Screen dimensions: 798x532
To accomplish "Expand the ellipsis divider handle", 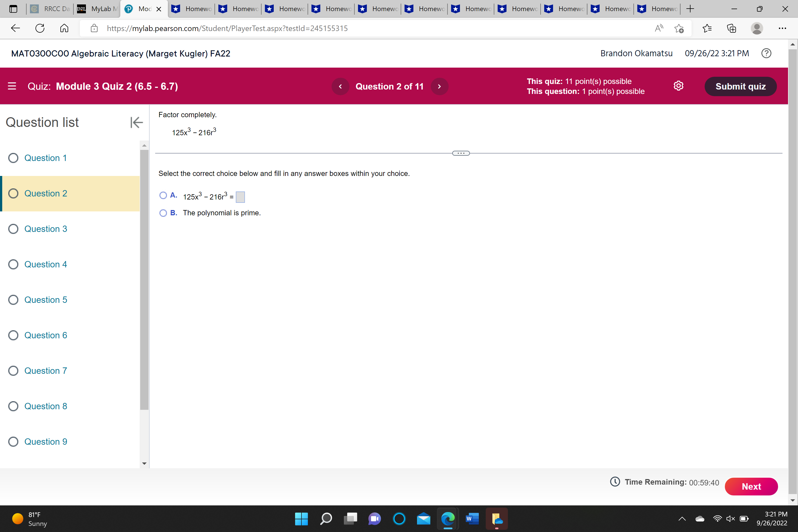I will (x=461, y=153).
